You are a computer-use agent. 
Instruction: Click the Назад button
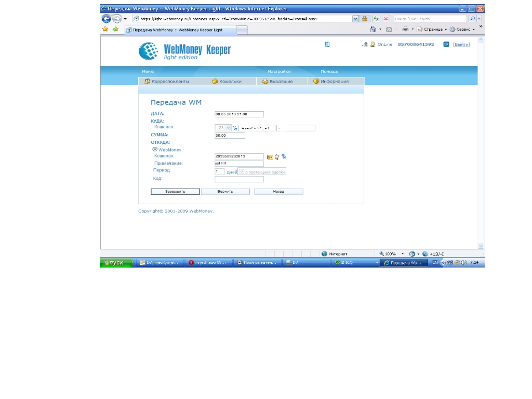point(278,191)
